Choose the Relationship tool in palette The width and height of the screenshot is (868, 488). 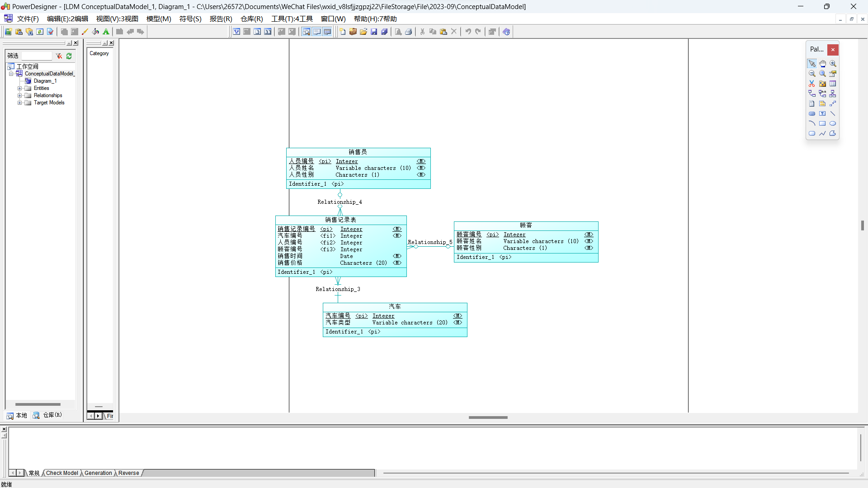tap(812, 94)
